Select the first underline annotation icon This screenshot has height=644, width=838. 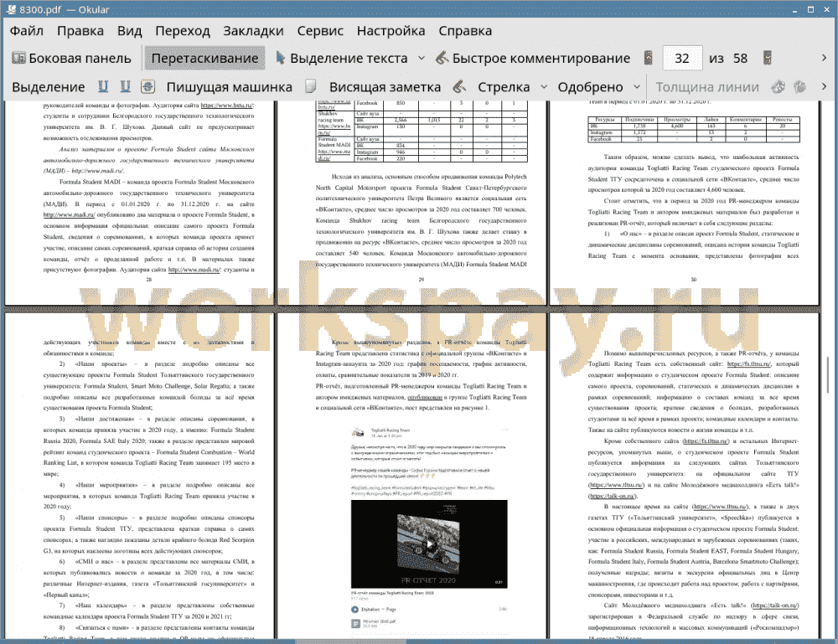tap(103, 86)
